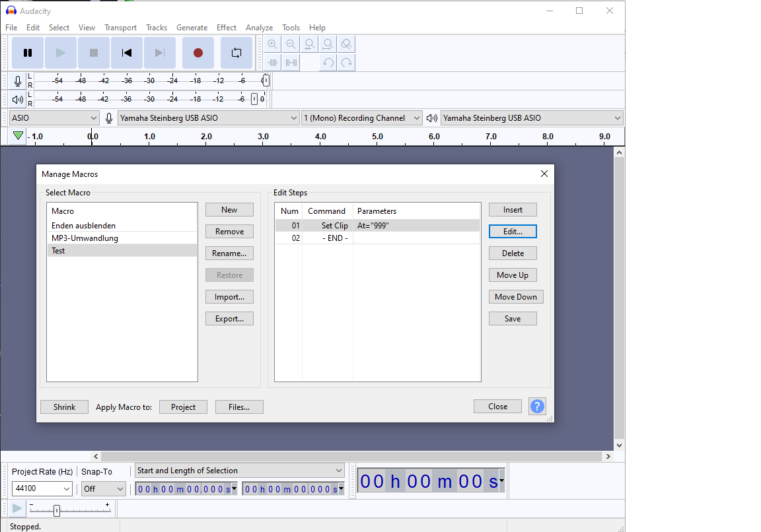Click Fit Project to Width icon
This screenshot has width=761, height=532.
328,44
